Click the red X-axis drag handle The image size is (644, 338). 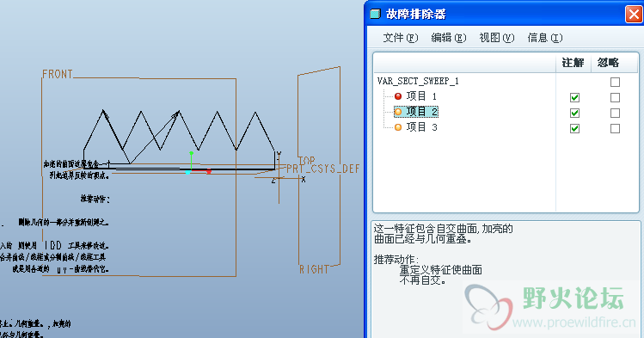tap(209, 171)
